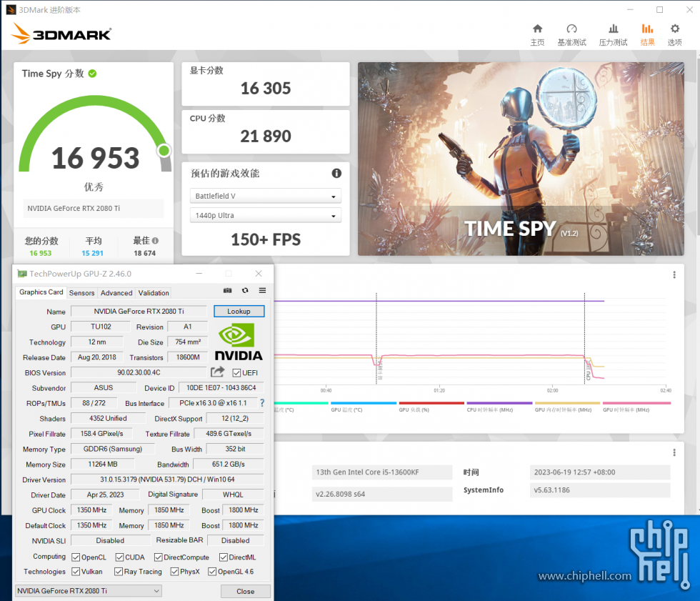The width and height of the screenshot is (700, 601).
Task: Toggle the DirectCompute checkbox
Action: [159, 557]
